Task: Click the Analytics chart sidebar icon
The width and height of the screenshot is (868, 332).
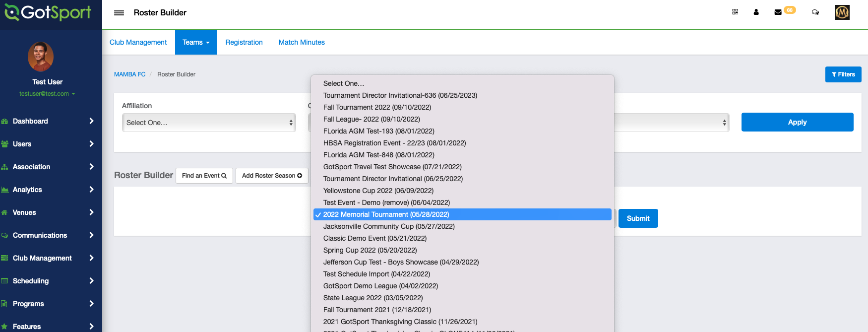Action: click(x=5, y=190)
